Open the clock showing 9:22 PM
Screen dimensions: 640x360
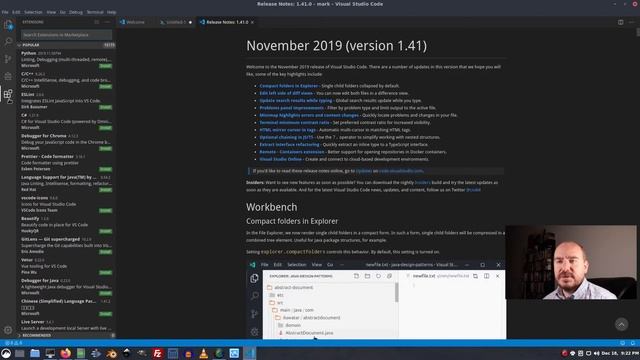(620, 353)
